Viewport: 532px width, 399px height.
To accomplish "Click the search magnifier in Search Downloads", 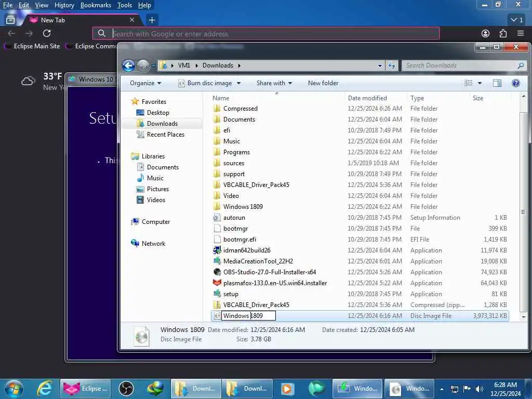I will (521, 65).
